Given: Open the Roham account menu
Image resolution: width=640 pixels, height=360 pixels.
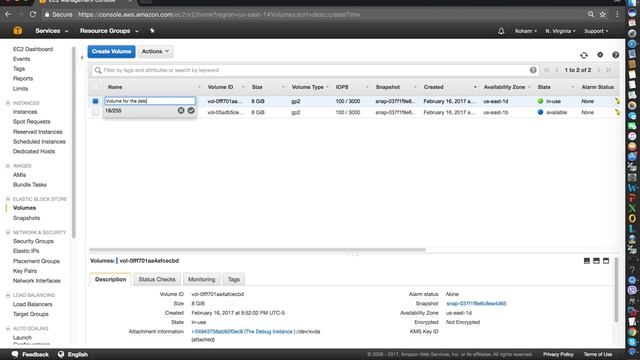Looking at the screenshot, I should [526, 31].
